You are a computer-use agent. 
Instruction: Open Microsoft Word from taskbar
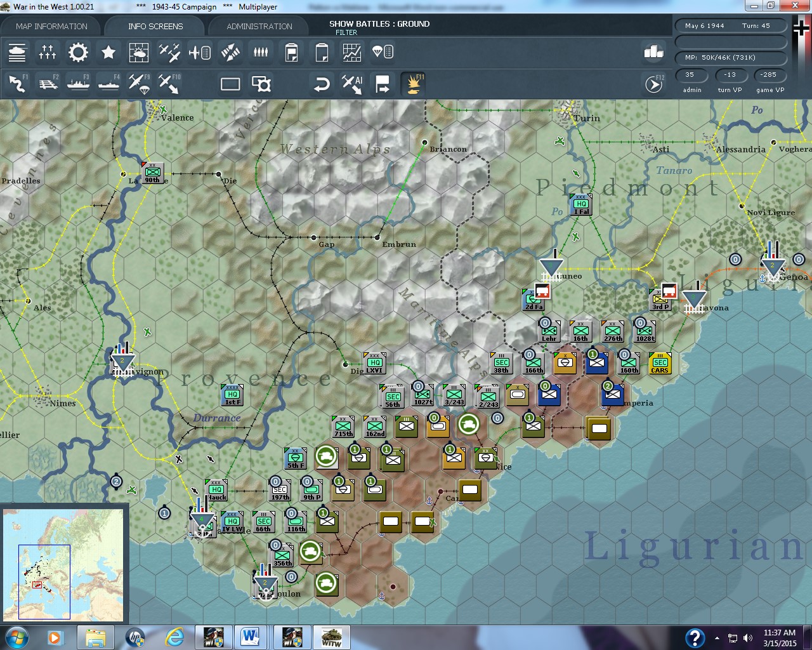(251, 637)
